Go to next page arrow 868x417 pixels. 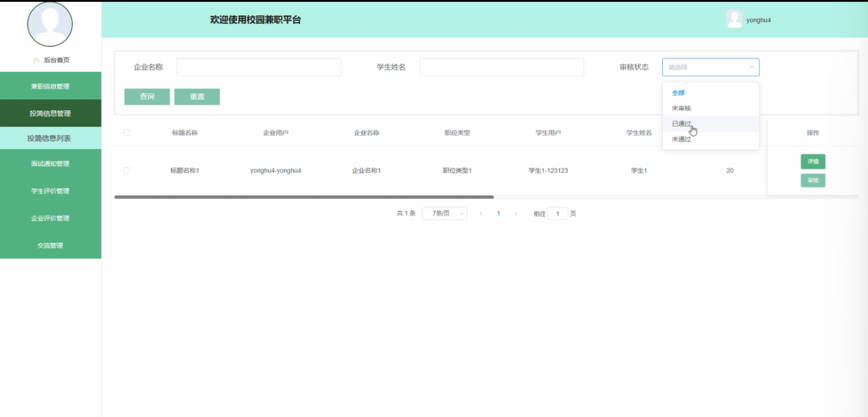pyautogui.click(x=516, y=214)
